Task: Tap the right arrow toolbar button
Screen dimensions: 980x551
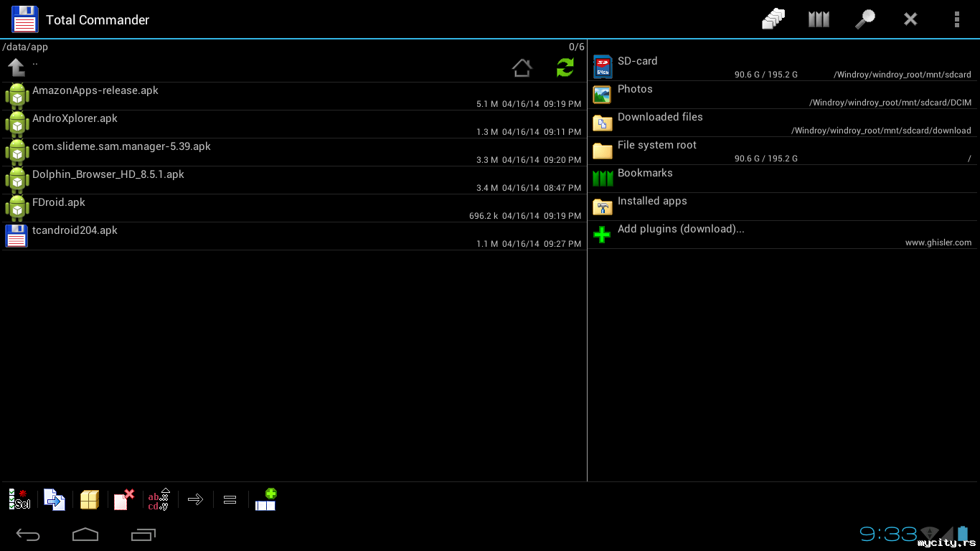Action: tap(195, 499)
